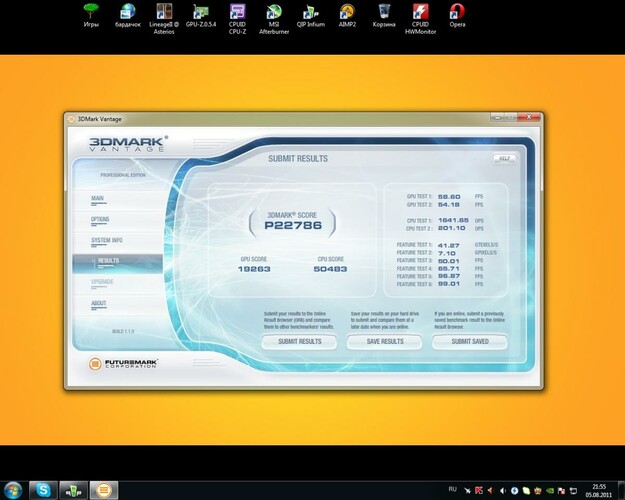Click the Futuremark Corporation logo
The height and width of the screenshot is (500, 625).
123,364
